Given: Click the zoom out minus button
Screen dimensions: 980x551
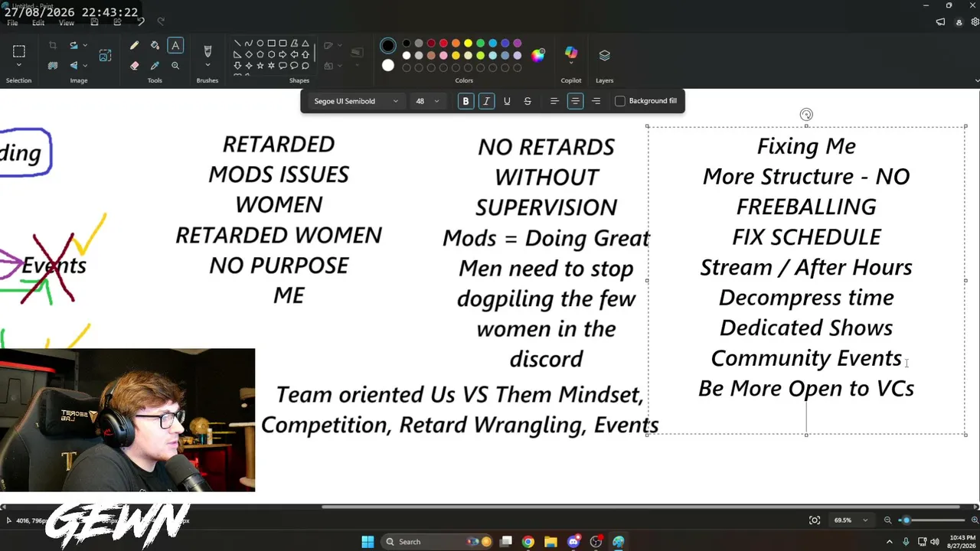Looking at the screenshot, I should (x=888, y=520).
